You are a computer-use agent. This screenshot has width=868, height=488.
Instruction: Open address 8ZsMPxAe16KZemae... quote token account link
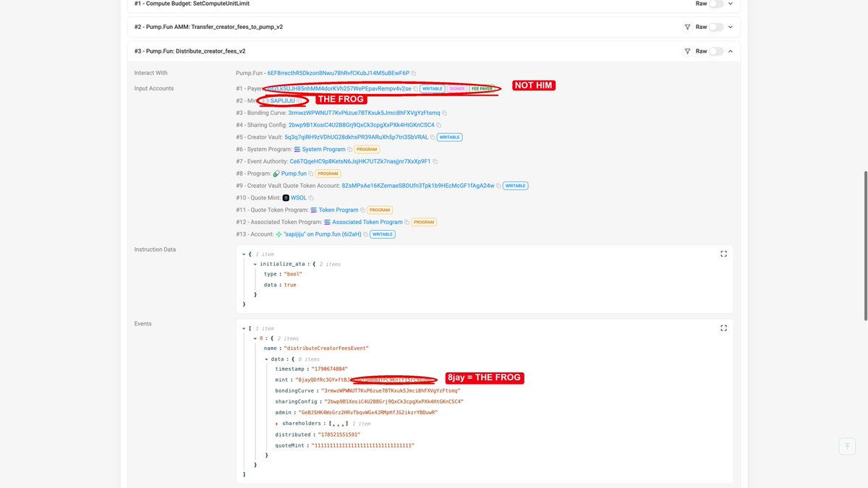(418, 186)
